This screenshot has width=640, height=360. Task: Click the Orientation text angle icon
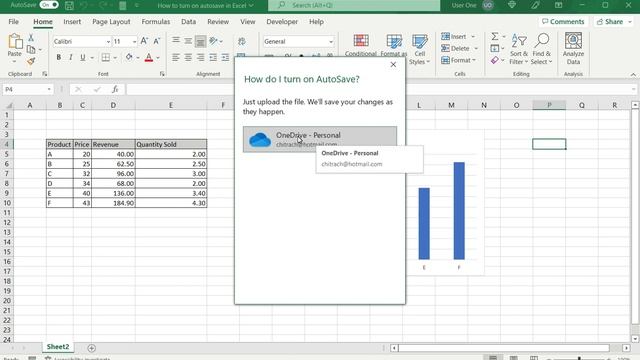(213, 41)
